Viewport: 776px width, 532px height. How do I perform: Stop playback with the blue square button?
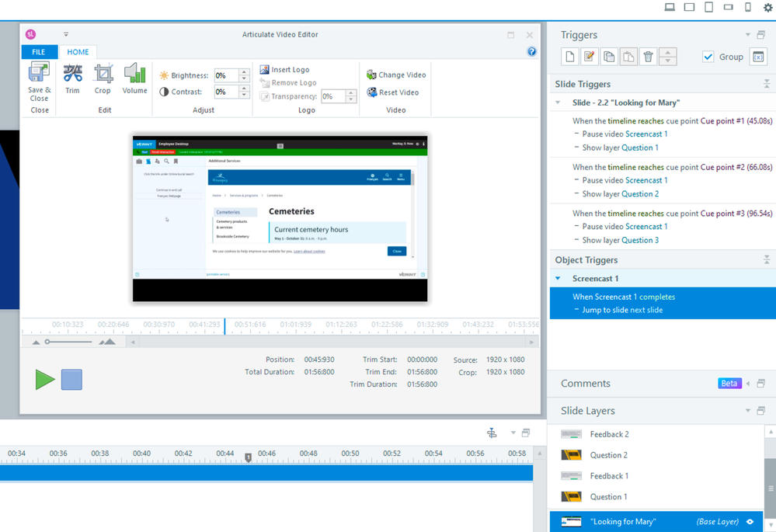pyautogui.click(x=71, y=380)
